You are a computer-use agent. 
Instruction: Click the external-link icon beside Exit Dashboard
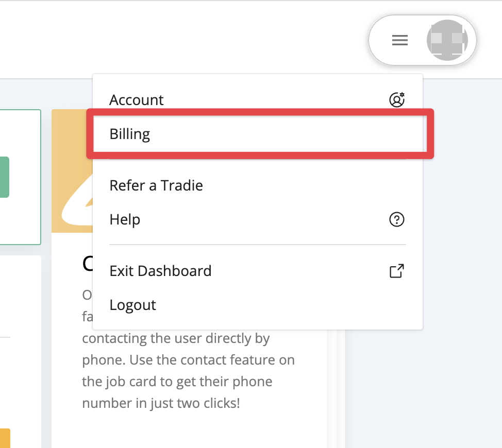tap(396, 271)
